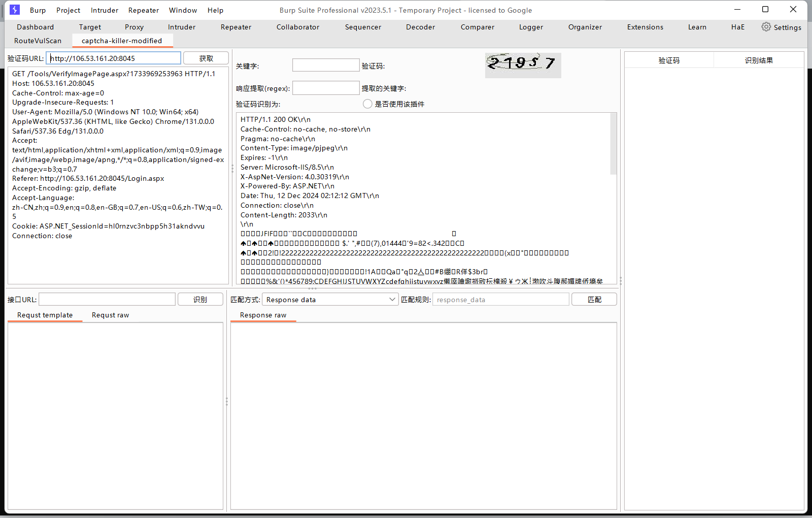The width and height of the screenshot is (812, 518).
Task: Click the 识别 button
Action: click(x=200, y=300)
